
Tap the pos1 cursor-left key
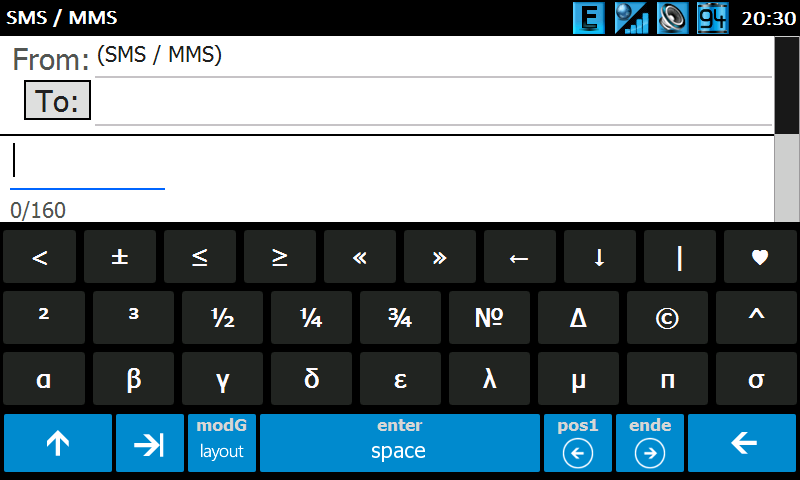(578, 443)
